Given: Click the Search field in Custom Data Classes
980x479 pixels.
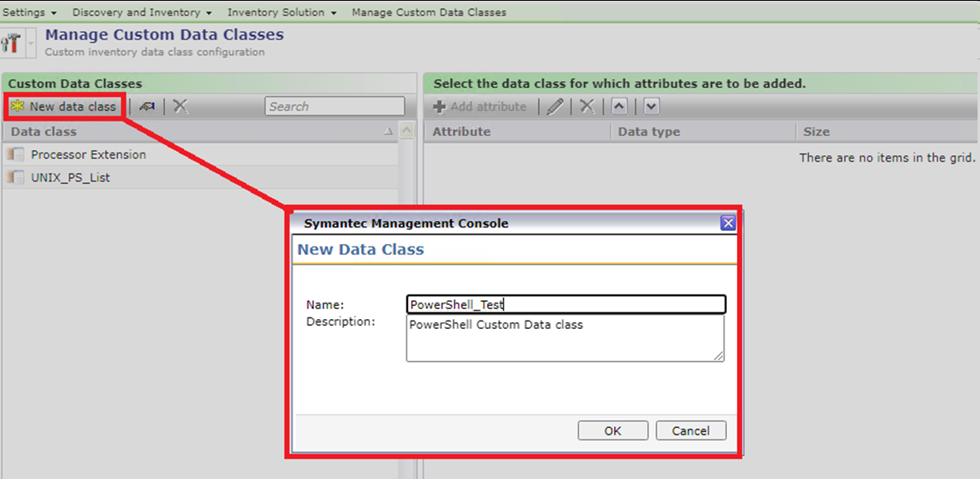Looking at the screenshot, I should coord(335,106).
